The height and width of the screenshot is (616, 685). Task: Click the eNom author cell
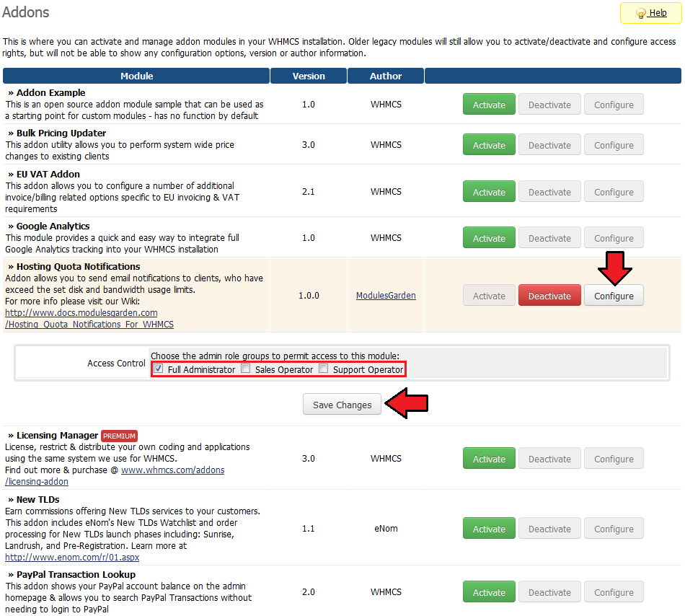(x=386, y=528)
